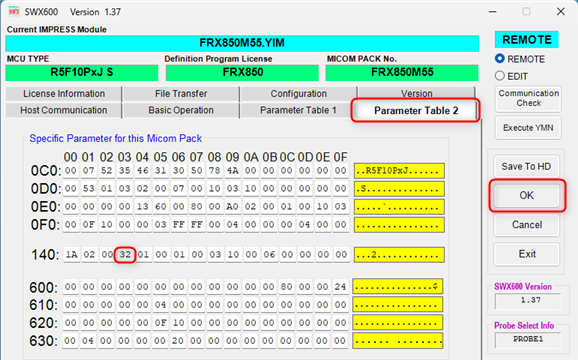Open the Configuration tab
The image size is (578, 360).
(299, 94)
